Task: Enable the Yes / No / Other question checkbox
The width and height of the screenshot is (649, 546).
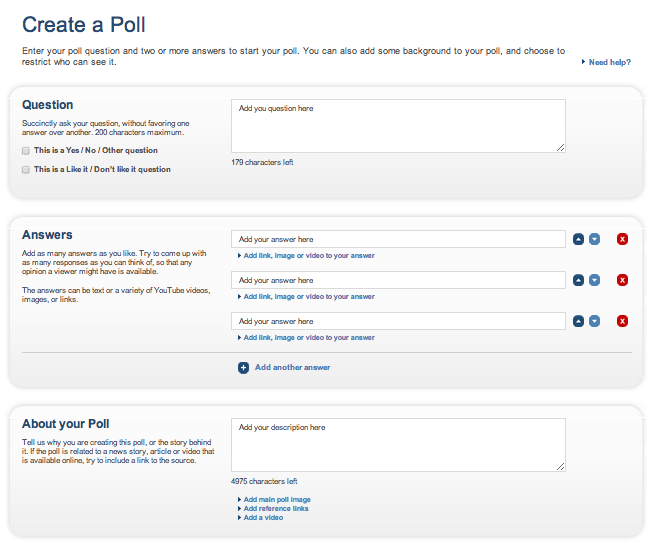Action: pos(26,151)
